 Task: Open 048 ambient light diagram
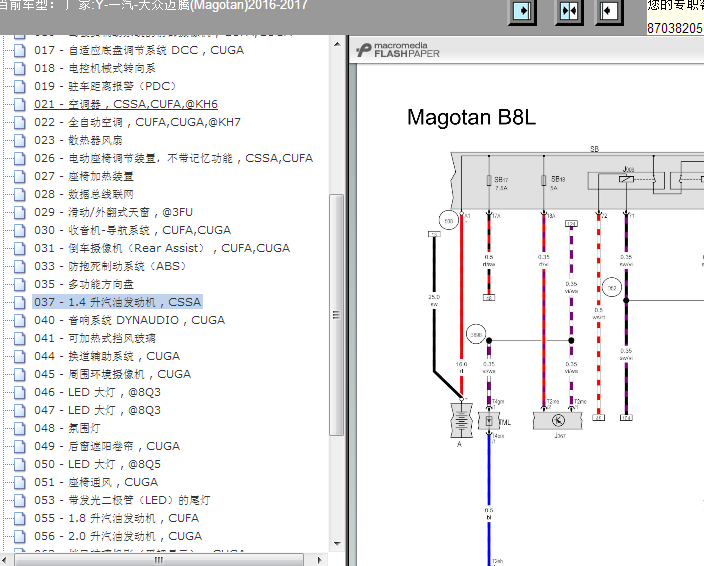click(67, 428)
